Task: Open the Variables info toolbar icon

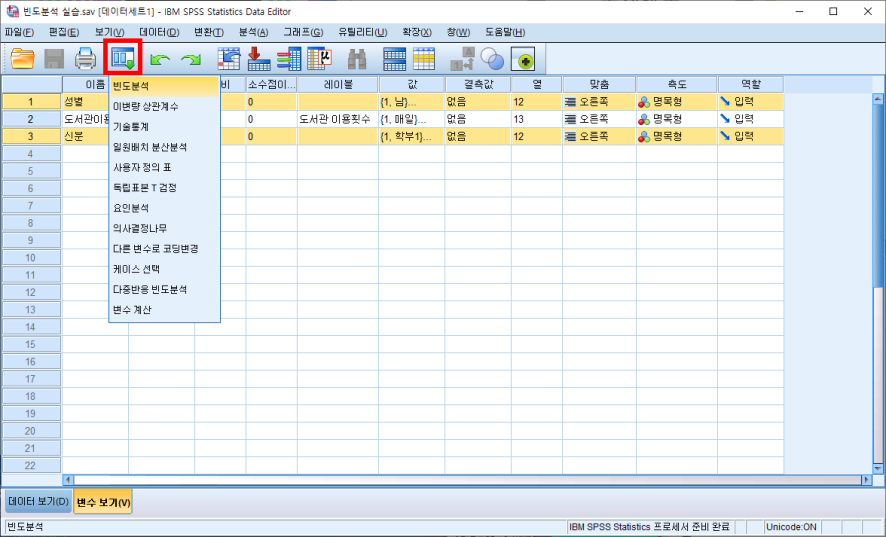Action: pos(289,59)
